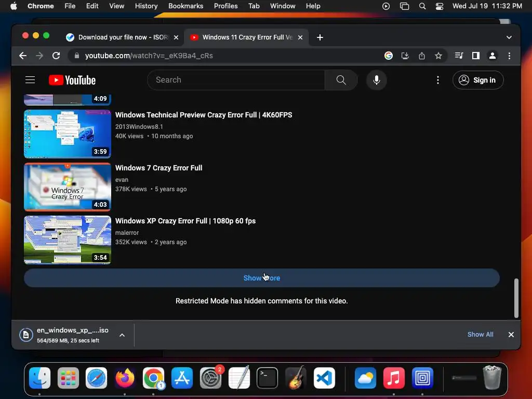Viewport: 532px width, 399px height.
Task: Switch to Download your file now tab
Action: point(123,37)
